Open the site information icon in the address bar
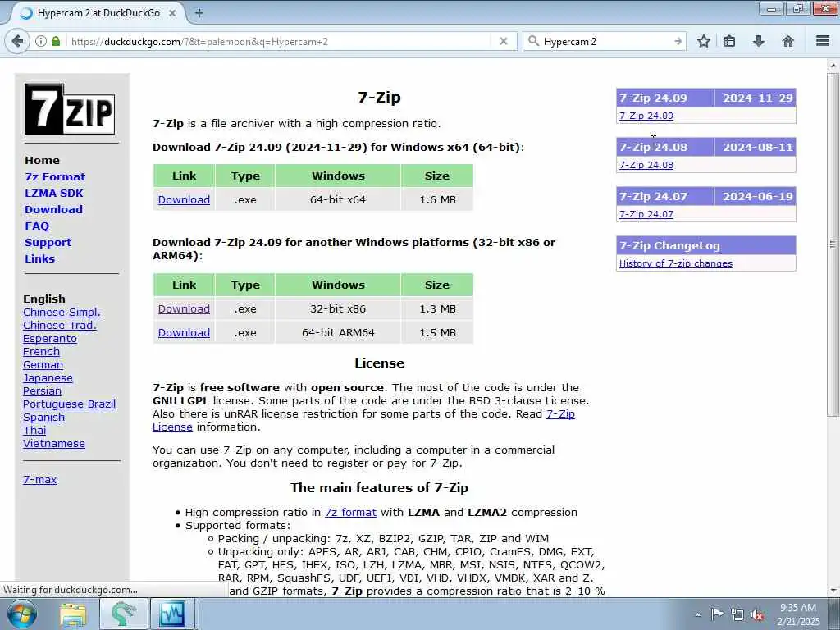 (41, 41)
